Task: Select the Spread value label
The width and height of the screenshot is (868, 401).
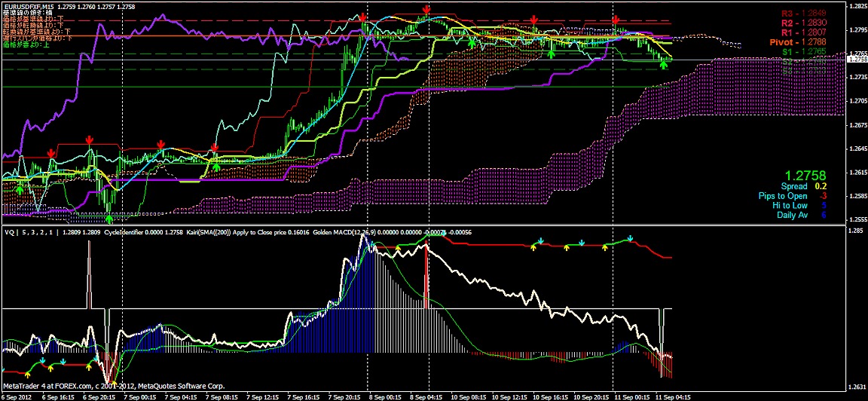Action: click(x=793, y=186)
